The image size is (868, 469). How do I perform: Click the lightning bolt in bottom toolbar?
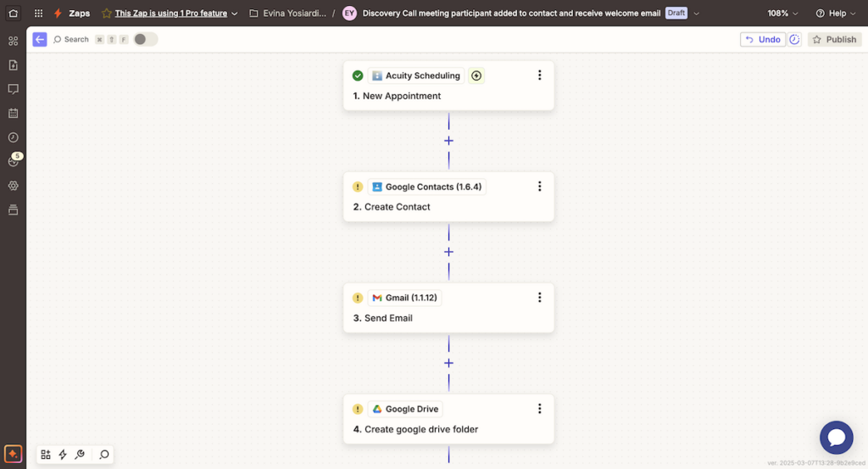coord(63,455)
